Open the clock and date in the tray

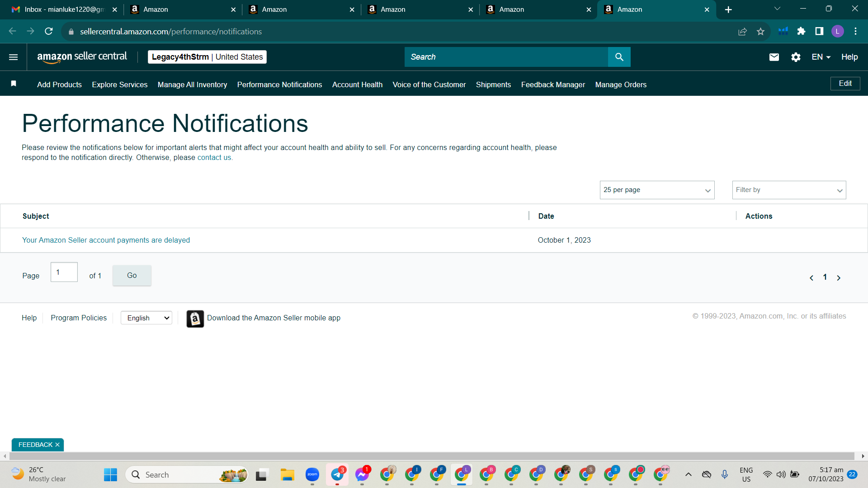(826, 474)
